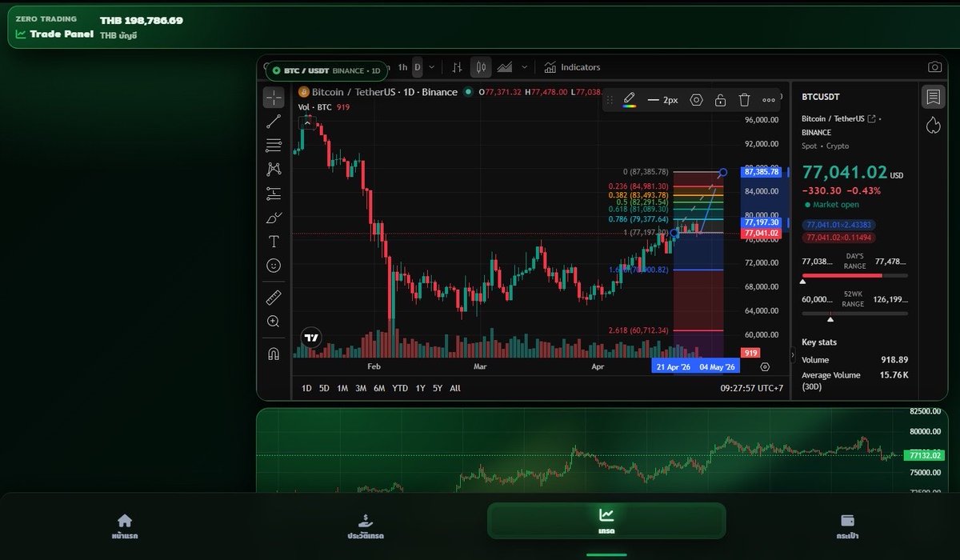Grab the drawing toolbar drag handle
This screenshot has width=960, height=560.
(x=610, y=100)
